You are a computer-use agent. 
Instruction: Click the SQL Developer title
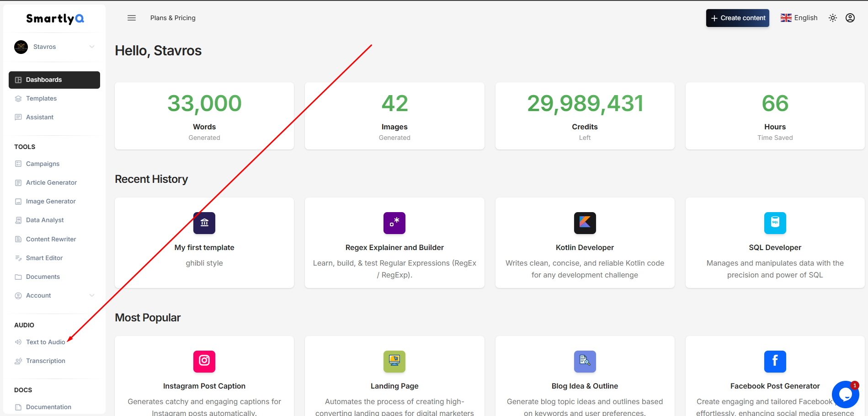(x=775, y=248)
